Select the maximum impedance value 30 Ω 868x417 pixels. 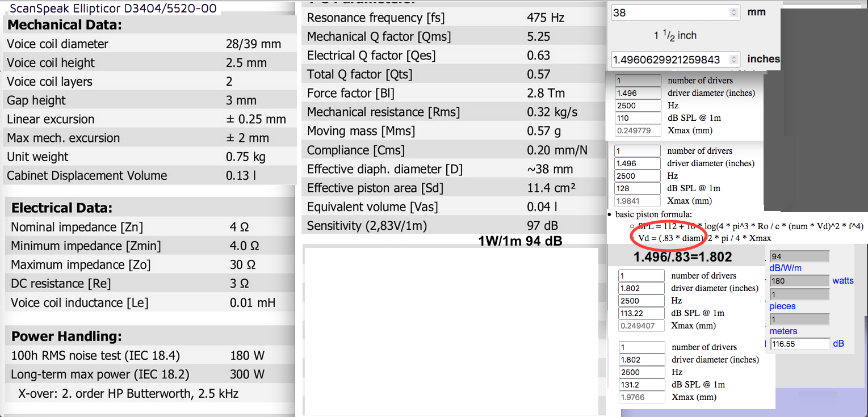242,264
